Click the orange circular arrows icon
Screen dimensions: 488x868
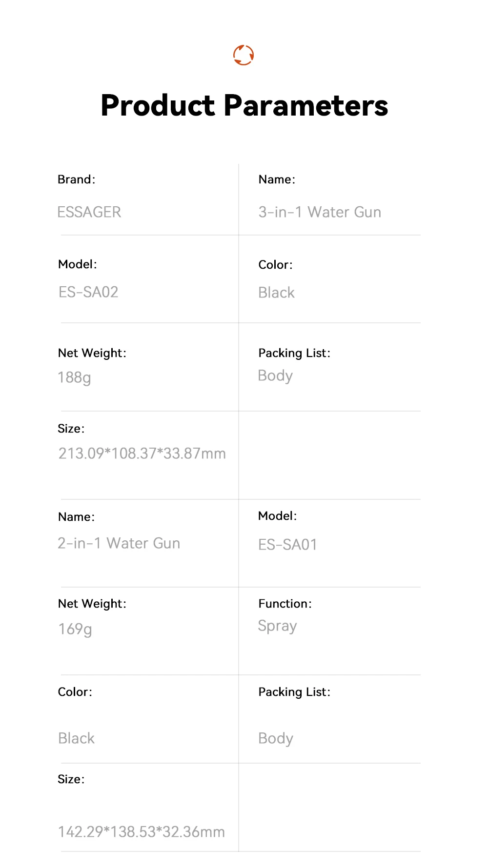coord(244,55)
